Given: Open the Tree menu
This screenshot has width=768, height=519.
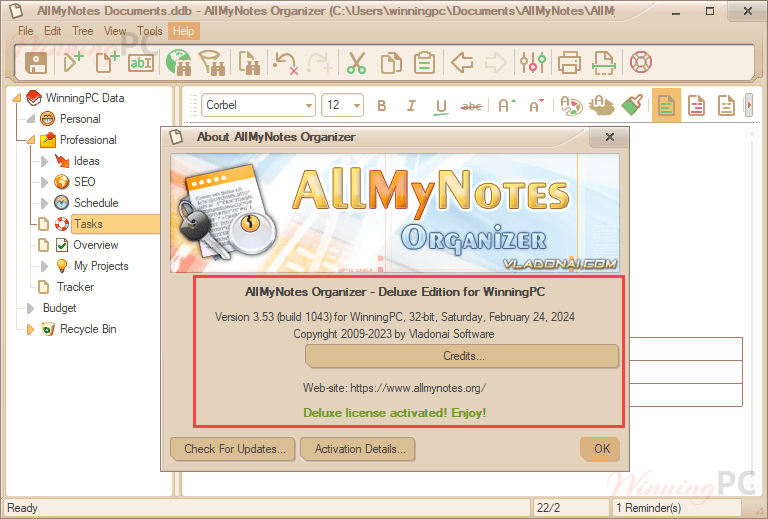Looking at the screenshot, I should point(82,31).
